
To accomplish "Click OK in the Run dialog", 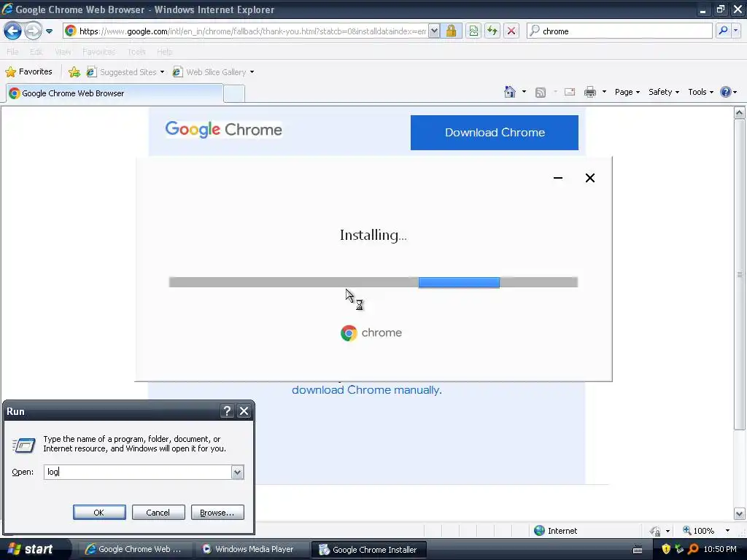I will (x=99, y=513).
